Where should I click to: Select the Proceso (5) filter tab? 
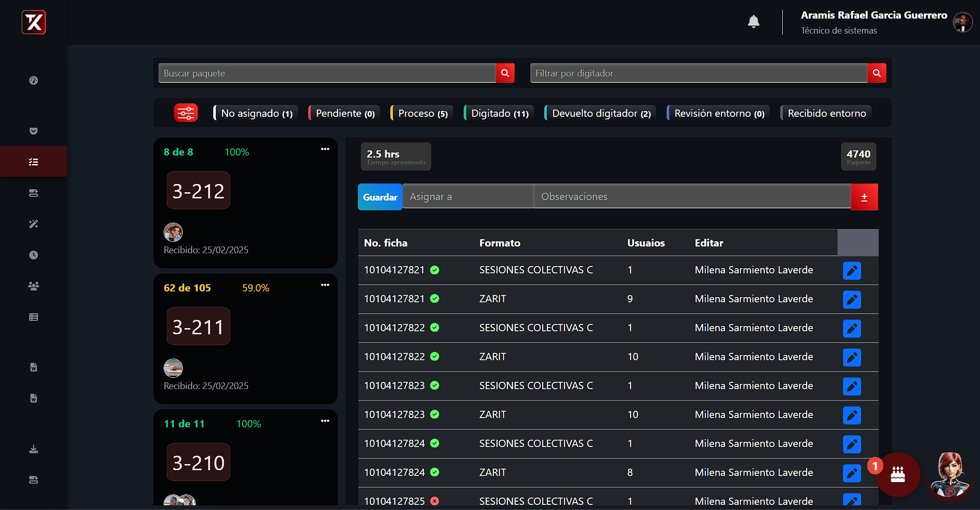click(x=422, y=113)
